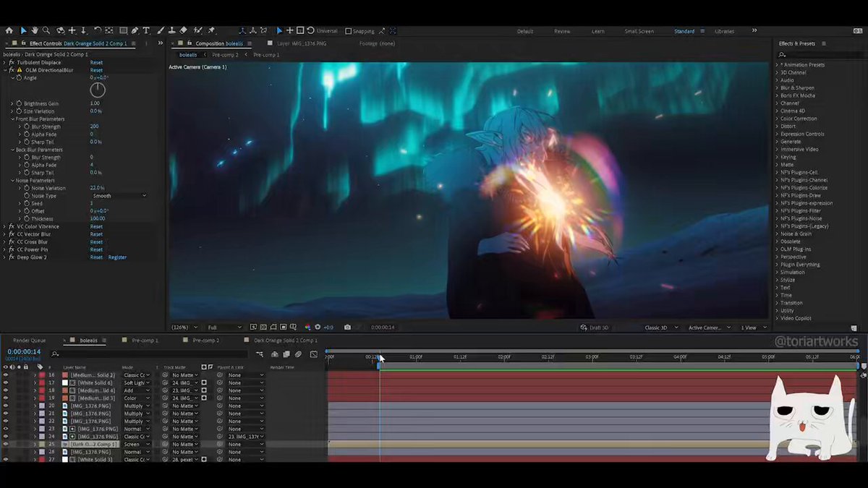Hide layer 16 with its eye toggle

[6, 375]
